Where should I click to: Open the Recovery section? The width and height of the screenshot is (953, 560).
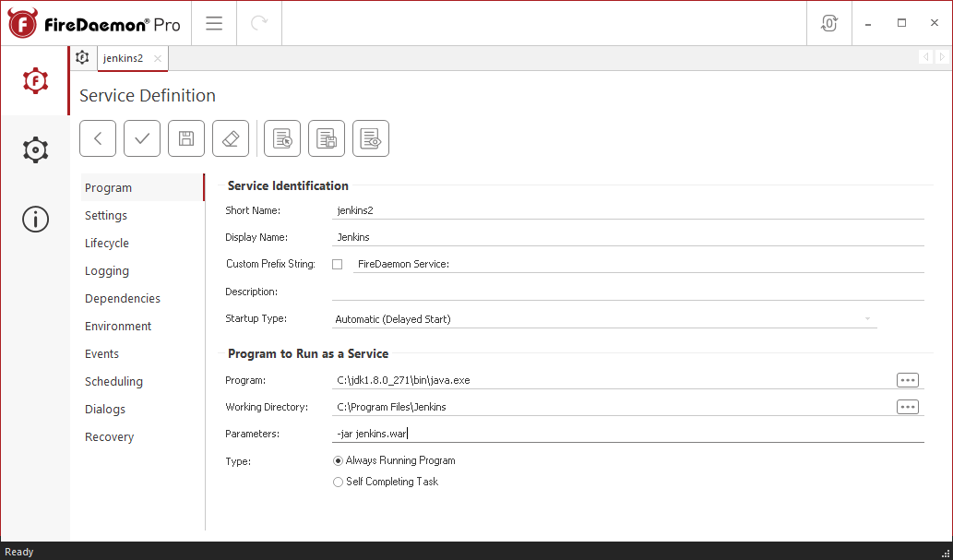point(143,436)
